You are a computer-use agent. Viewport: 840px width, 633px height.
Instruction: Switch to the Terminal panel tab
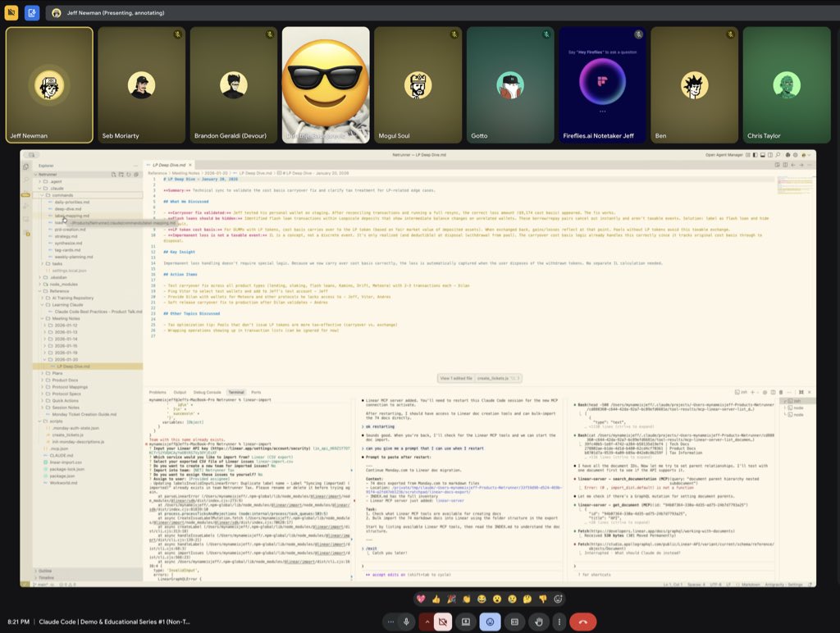(x=236, y=392)
